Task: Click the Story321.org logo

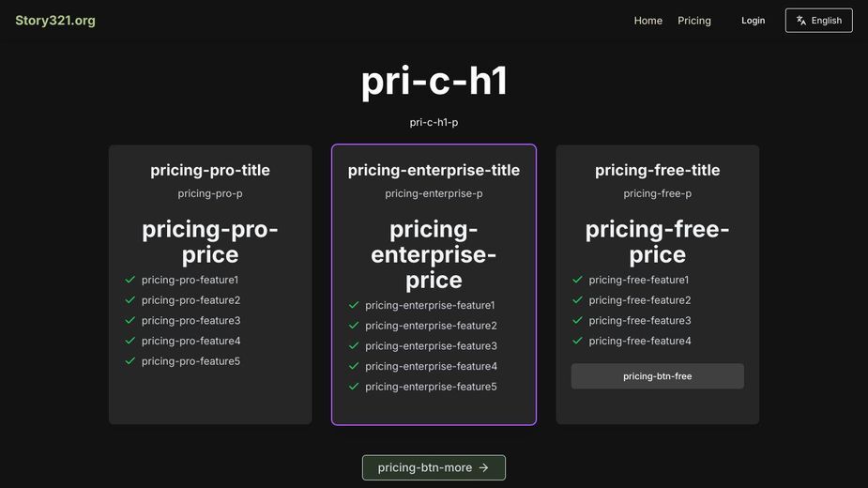Action: point(55,21)
